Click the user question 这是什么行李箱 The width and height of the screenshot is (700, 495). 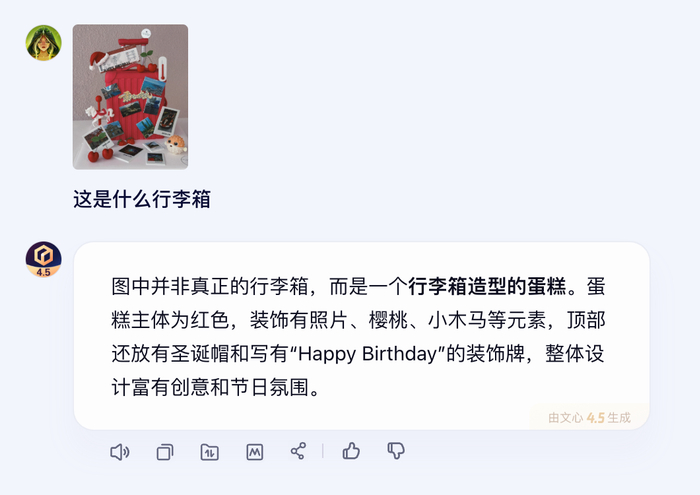pos(142,199)
